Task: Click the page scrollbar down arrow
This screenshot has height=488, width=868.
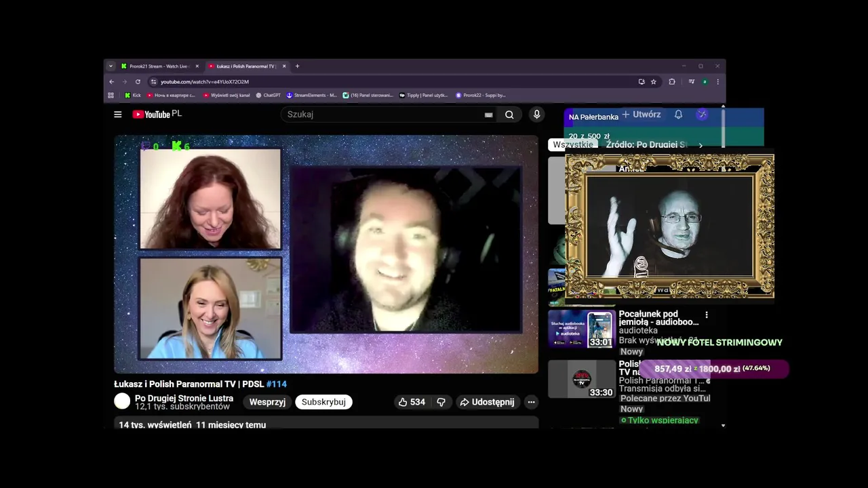Action: point(723,425)
